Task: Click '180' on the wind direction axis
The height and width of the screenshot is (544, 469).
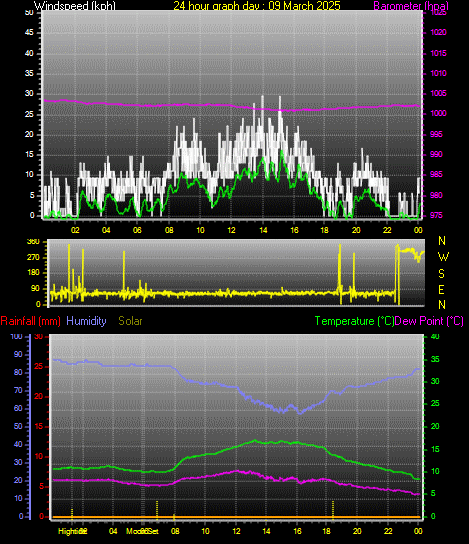Action: coord(33,273)
